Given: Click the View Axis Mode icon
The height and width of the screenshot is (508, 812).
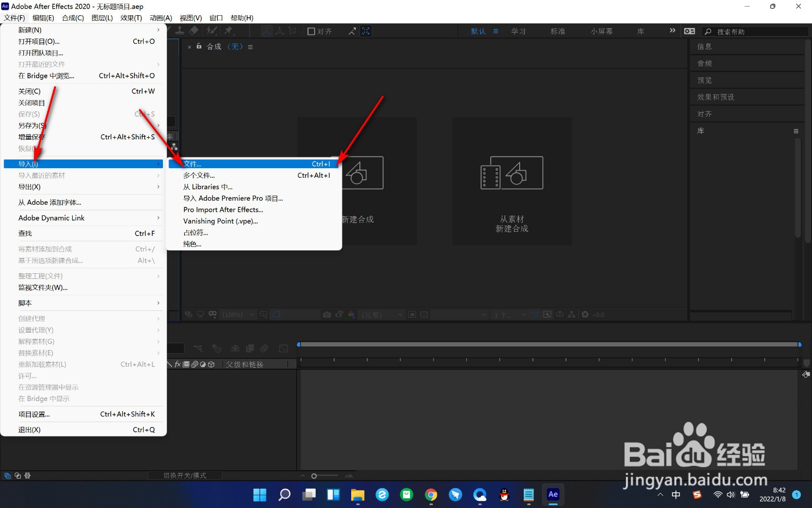Looking at the screenshot, I should pos(293,31).
